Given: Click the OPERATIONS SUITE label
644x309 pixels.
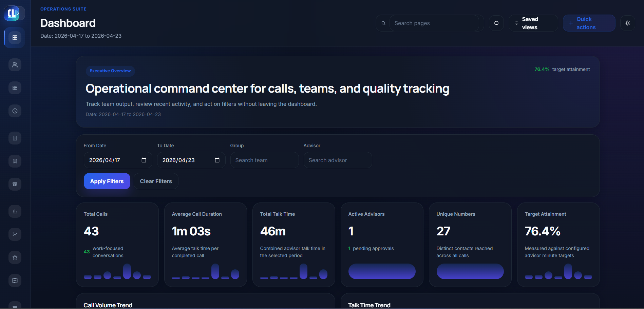Looking at the screenshot, I should click(x=63, y=9).
